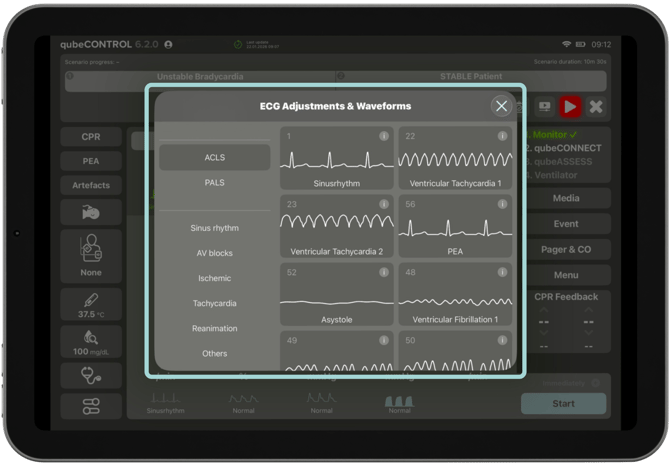Select the Ischemic waveform group
The image size is (670, 465).
coord(215,278)
